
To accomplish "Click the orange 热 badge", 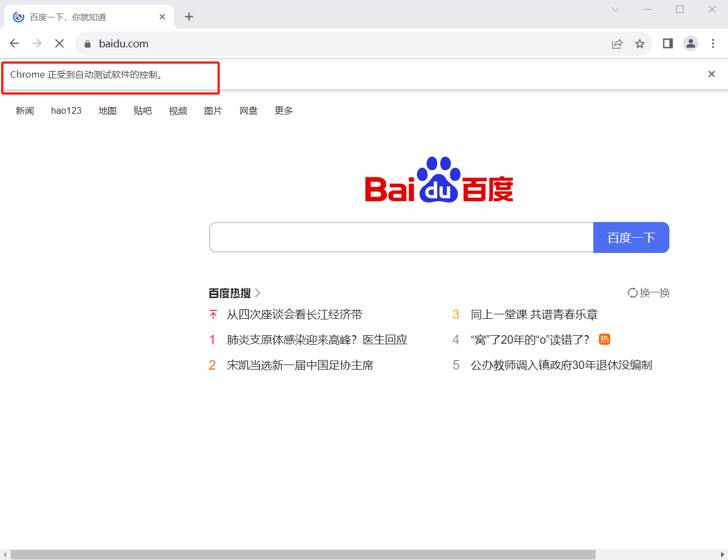I will pyautogui.click(x=605, y=339).
